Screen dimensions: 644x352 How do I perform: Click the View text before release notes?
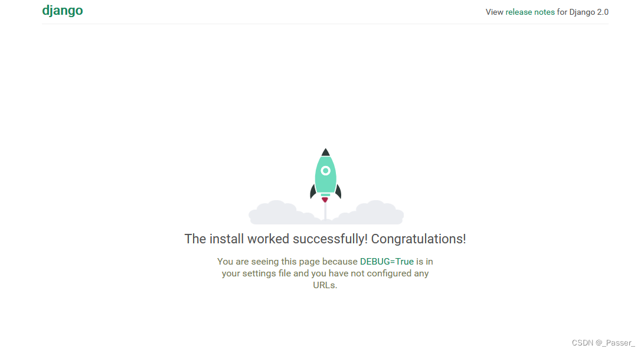pyautogui.click(x=493, y=12)
